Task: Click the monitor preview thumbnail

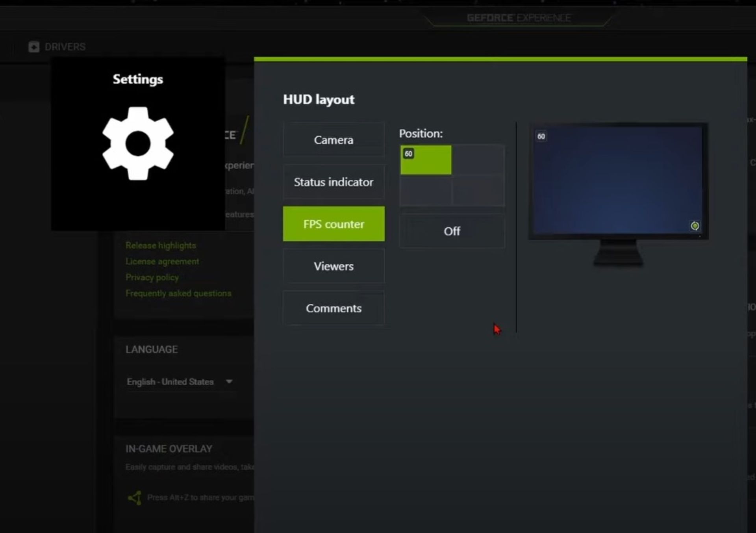Action: pos(618,195)
